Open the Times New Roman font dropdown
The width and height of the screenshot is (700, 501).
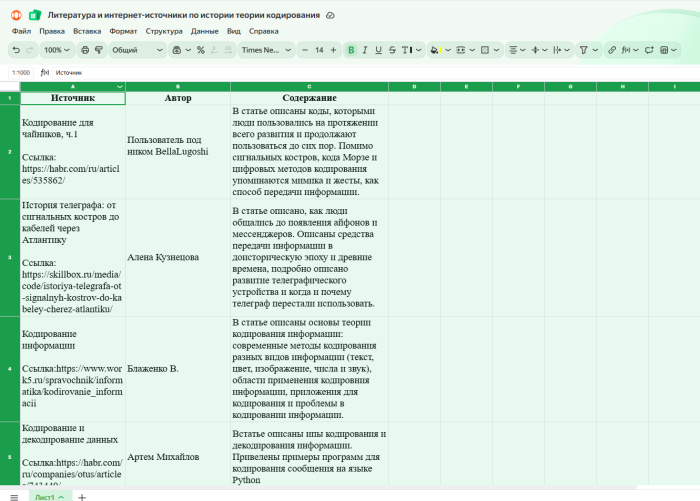(265, 49)
